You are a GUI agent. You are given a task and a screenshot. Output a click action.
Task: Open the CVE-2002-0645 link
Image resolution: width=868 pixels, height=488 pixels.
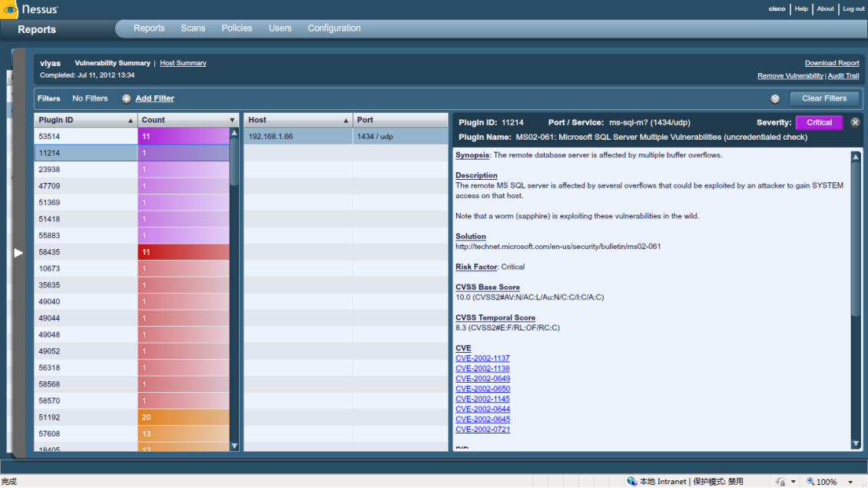(x=482, y=420)
